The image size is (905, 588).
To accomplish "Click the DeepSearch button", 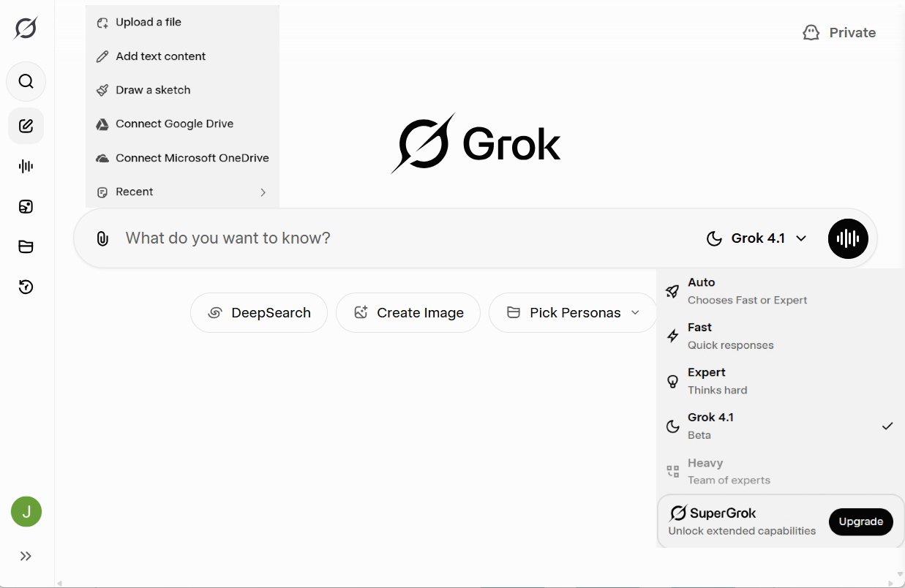I will [259, 313].
